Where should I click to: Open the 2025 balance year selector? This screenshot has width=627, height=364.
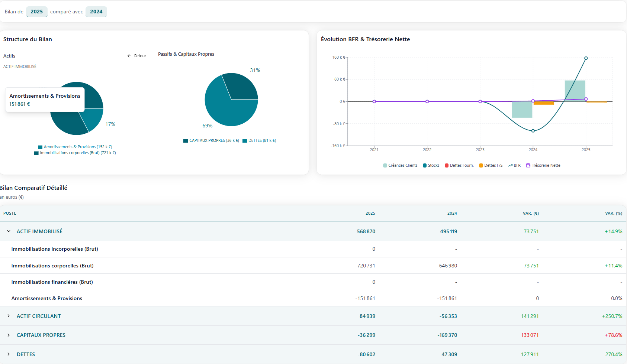[36, 12]
